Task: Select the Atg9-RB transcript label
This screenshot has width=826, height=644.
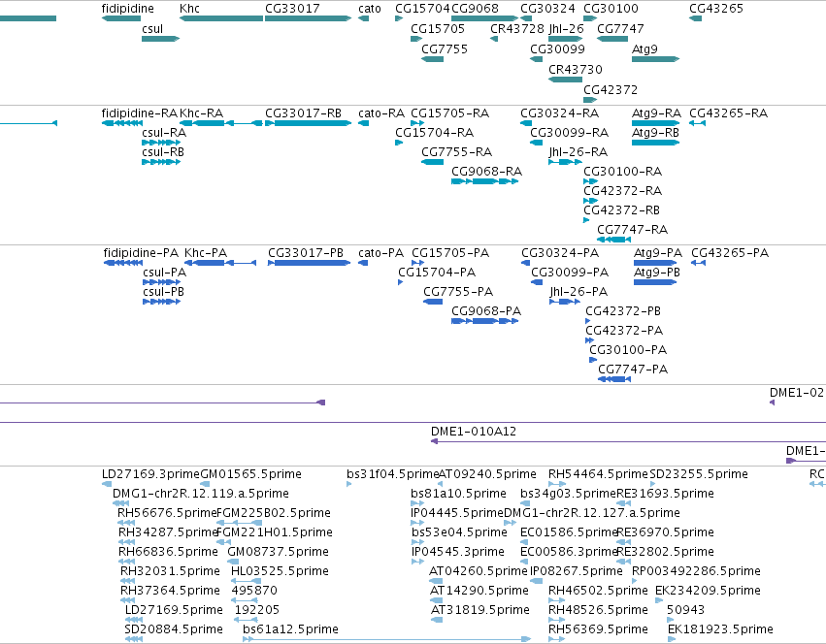Action: coord(655,133)
